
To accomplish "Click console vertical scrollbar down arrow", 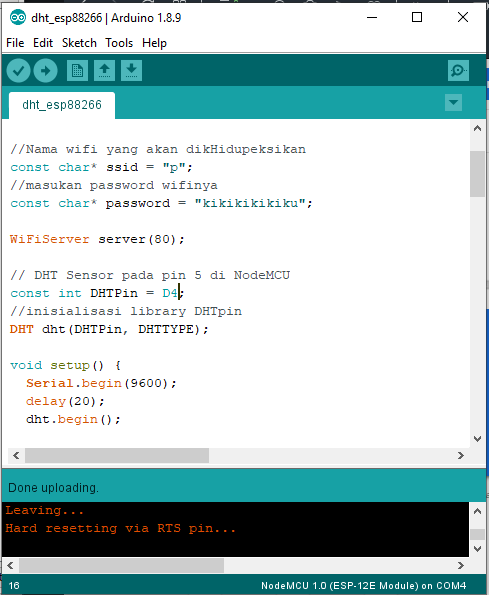I will pyautogui.click(x=478, y=549).
